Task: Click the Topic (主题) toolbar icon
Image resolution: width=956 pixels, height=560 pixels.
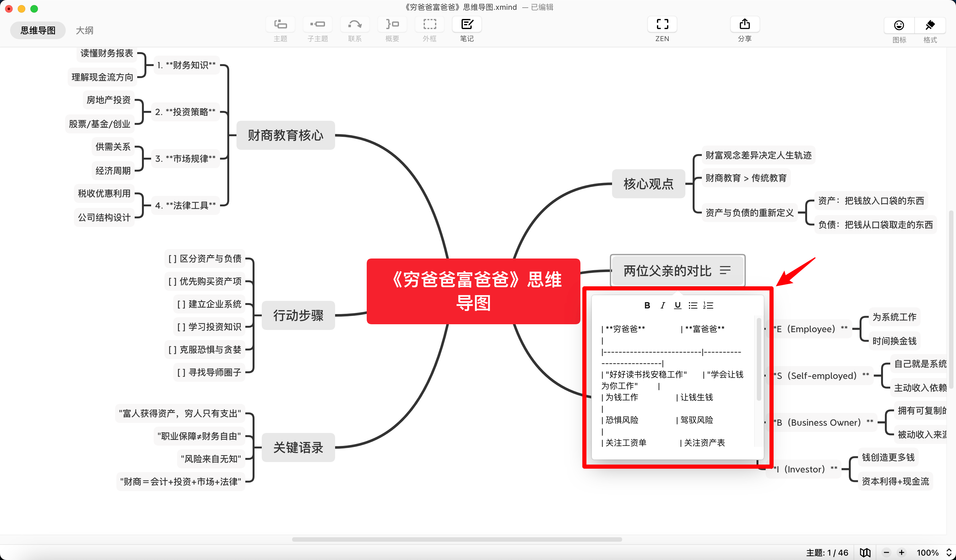Action: point(280,25)
